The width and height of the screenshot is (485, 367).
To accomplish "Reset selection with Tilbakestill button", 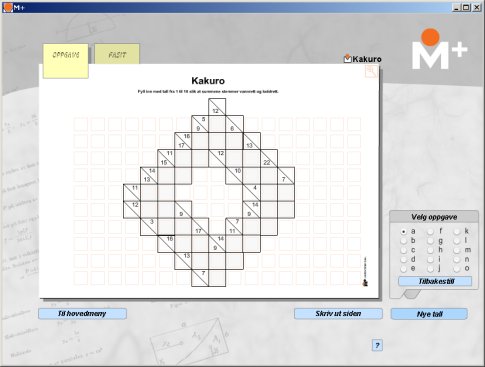I will pos(435,281).
